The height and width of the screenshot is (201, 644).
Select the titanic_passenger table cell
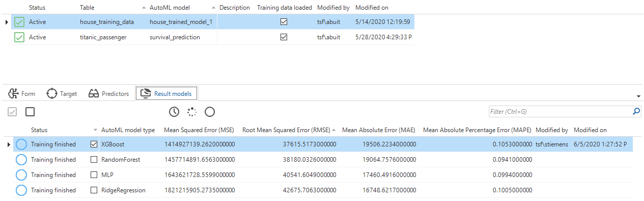tap(103, 37)
